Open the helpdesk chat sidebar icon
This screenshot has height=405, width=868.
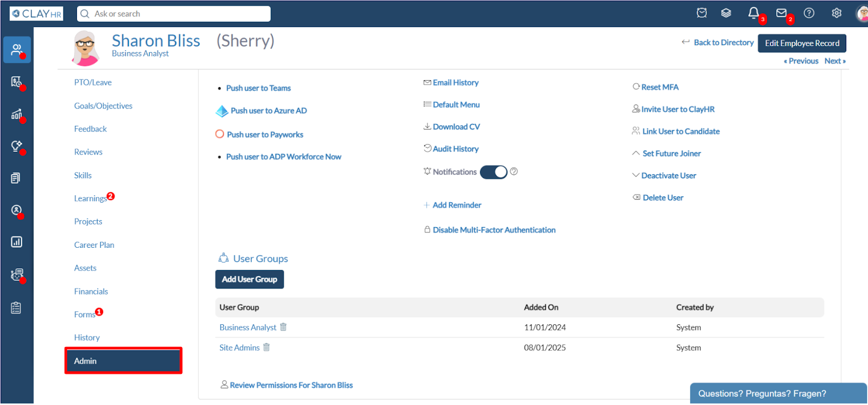tap(17, 274)
